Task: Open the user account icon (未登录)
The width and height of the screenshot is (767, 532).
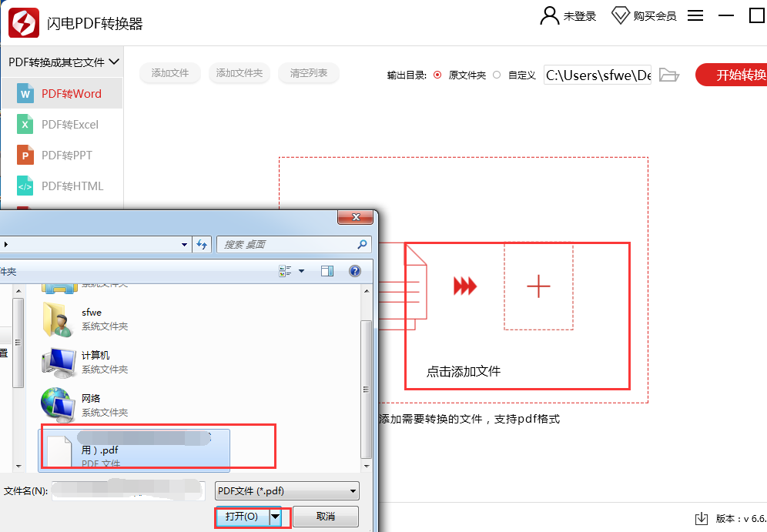Action: (x=549, y=15)
